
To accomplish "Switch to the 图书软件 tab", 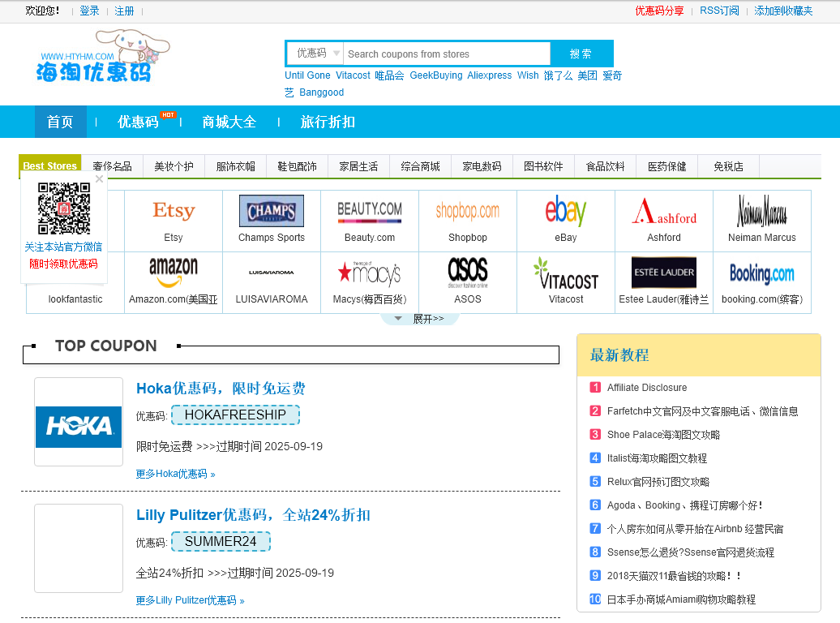I will [x=544, y=166].
